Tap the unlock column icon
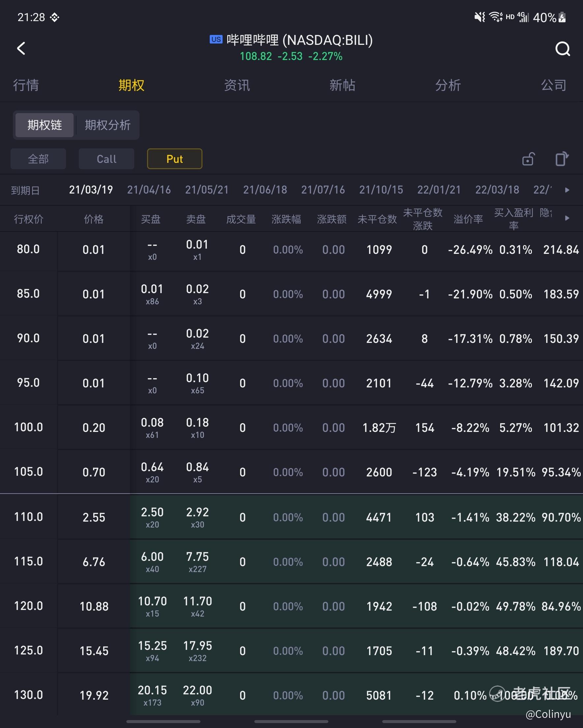 click(528, 159)
